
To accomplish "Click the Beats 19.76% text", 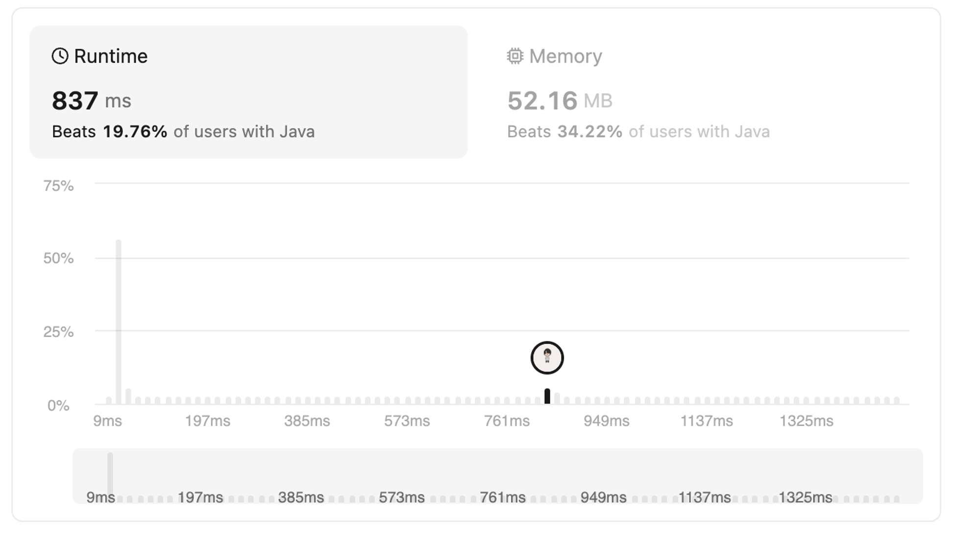I will pyautogui.click(x=109, y=131).
